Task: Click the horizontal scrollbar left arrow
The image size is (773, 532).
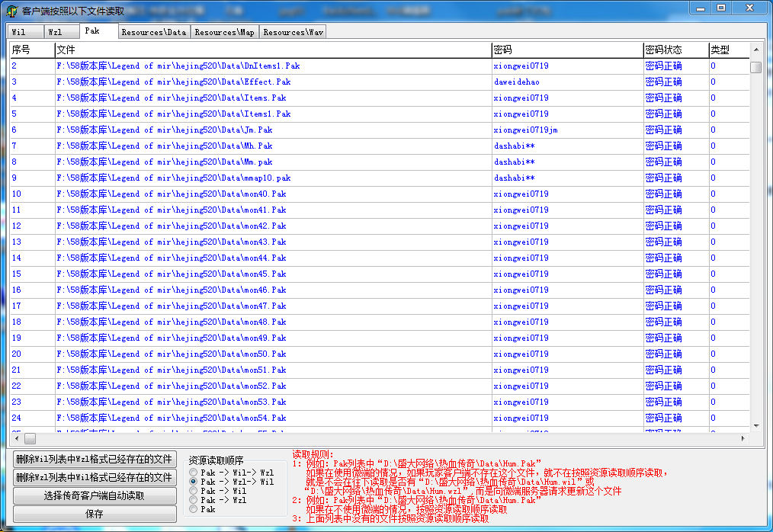Action: coord(15,439)
